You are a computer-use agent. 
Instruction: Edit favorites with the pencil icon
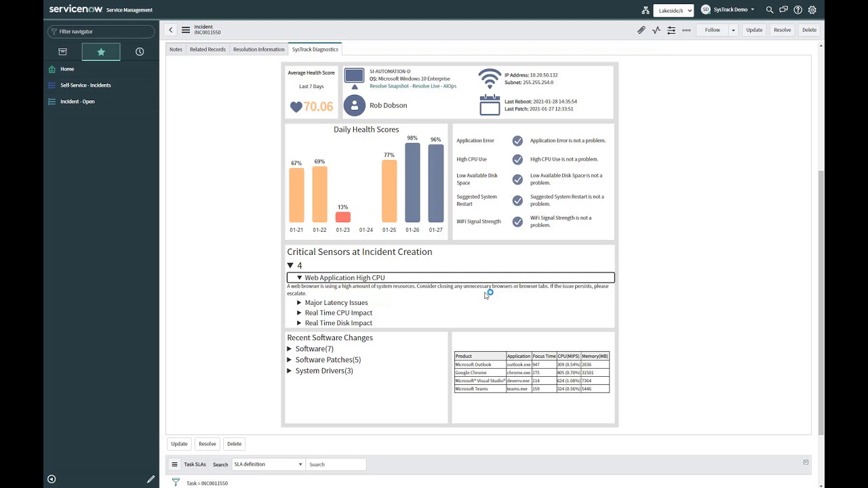coord(151,479)
